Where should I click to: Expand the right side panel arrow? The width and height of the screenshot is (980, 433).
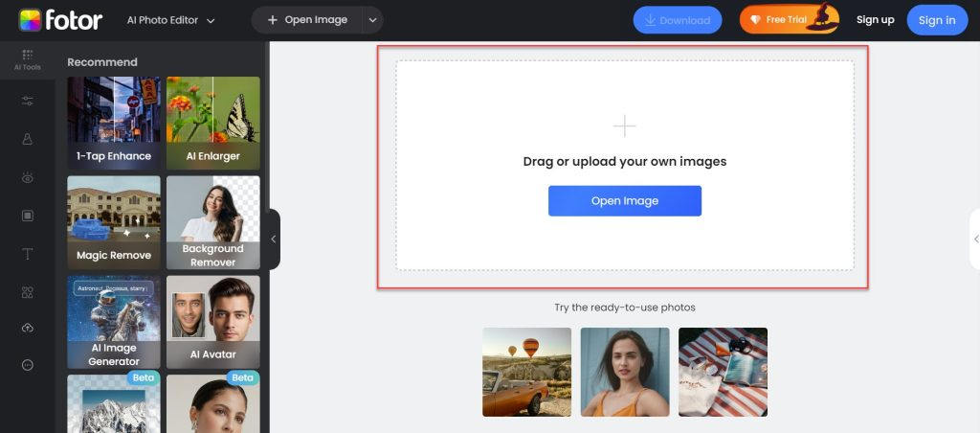click(x=975, y=239)
